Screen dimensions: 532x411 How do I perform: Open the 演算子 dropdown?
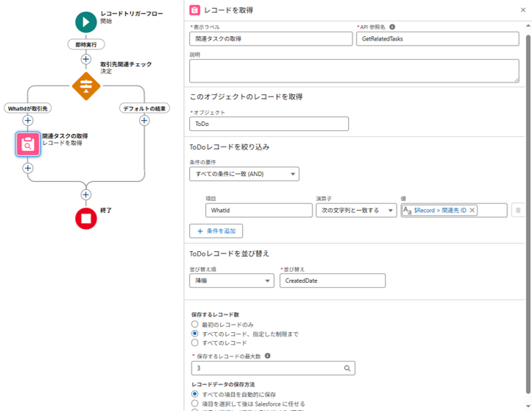[356, 210]
